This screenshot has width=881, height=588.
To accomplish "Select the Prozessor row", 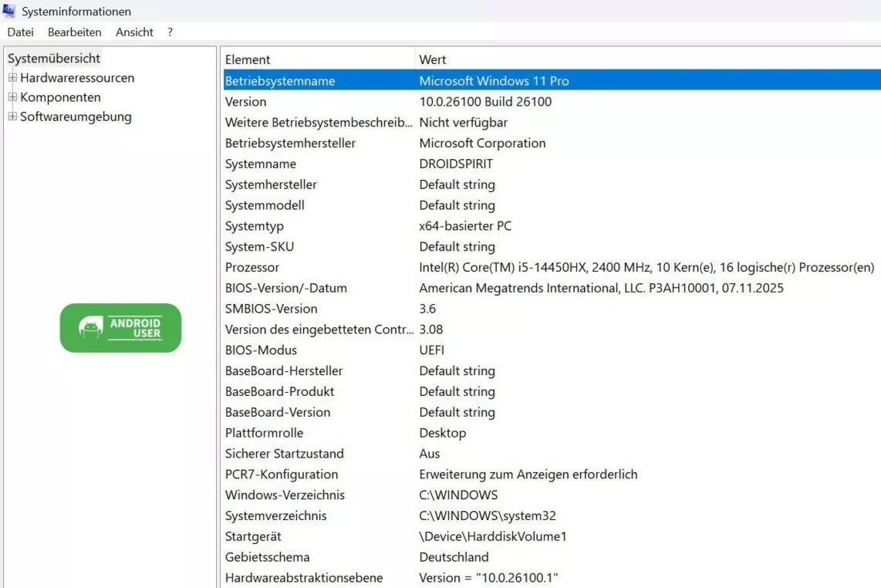I will pyautogui.click(x=552, y=268).
